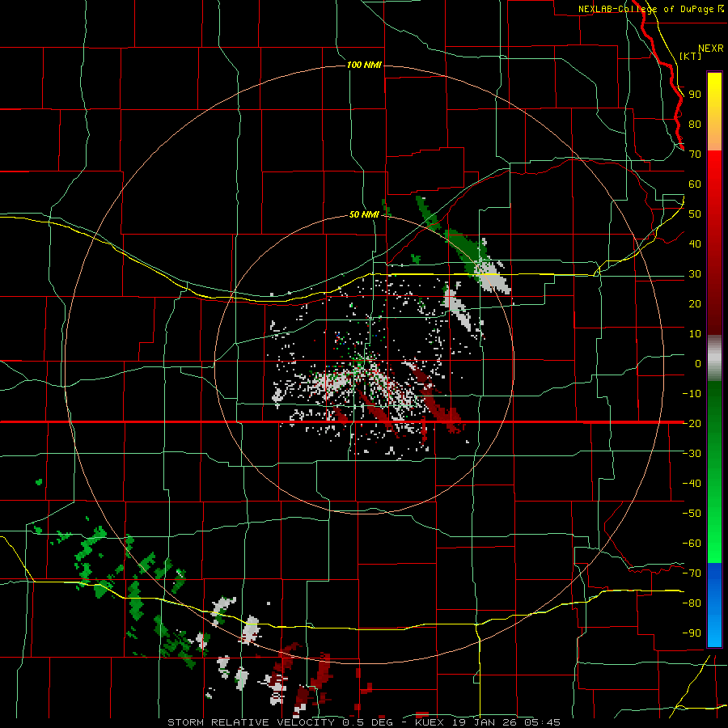The image size is (728, 728).
Task: Click the 50 NMI range ring label
Action: click(x=365, y=214)
